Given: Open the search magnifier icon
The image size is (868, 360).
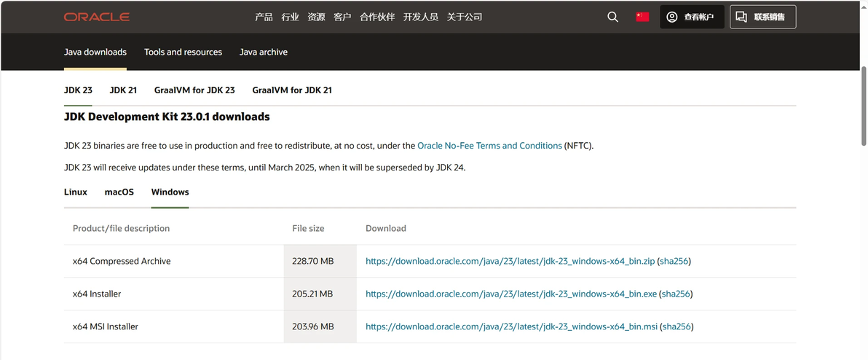Looking at the screenshot, I should pyautogui.click(x=612, y=17).
